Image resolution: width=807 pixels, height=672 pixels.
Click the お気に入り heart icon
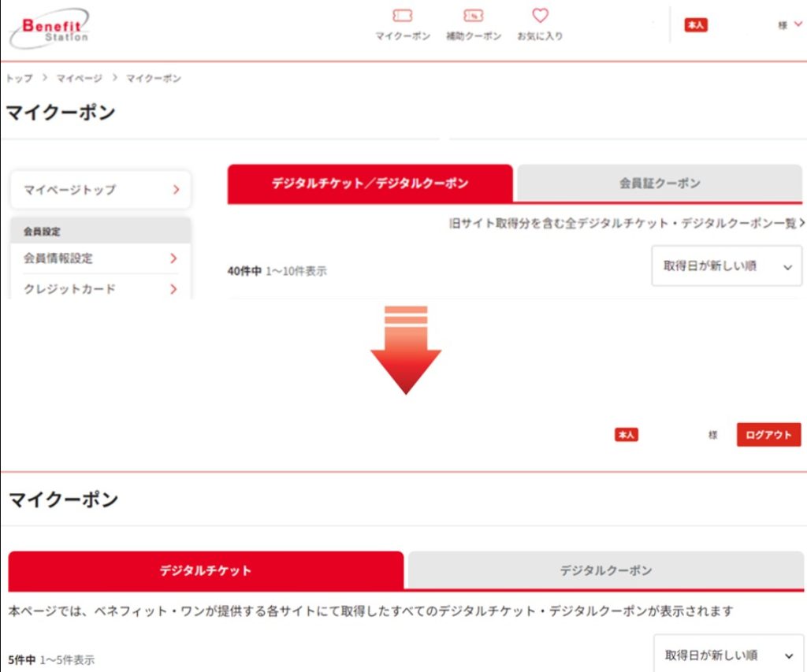point(540,17)
